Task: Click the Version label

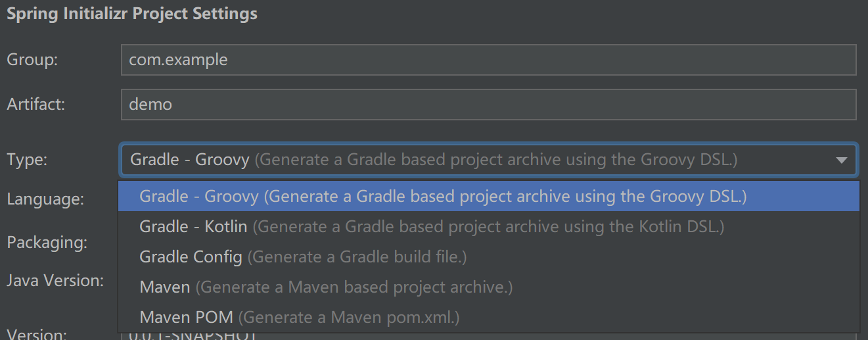Action: (x=36, y=335)
